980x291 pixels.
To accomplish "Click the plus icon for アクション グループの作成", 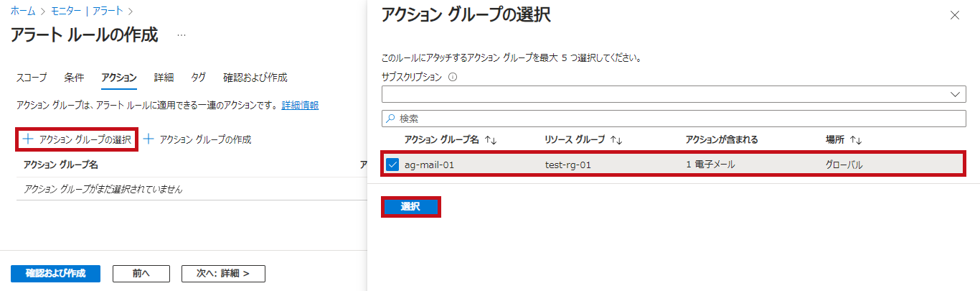I will pyautogui.click(x=149, y=139).
